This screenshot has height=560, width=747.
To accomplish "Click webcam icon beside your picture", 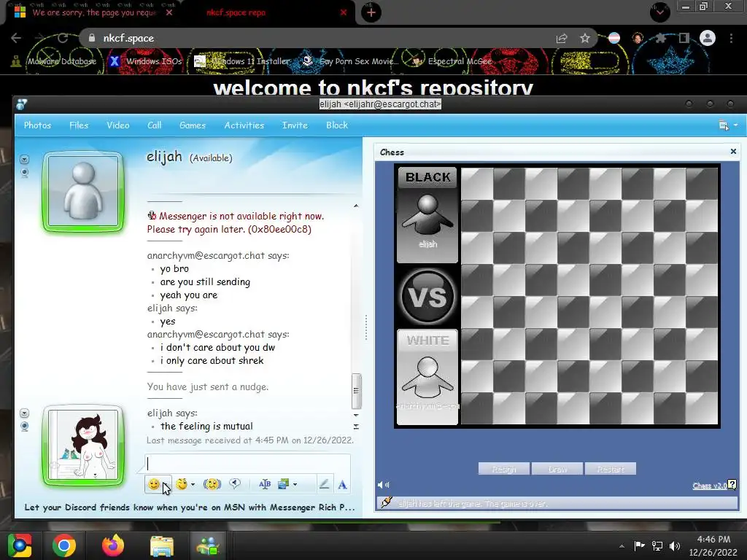I will pos(24,426).
